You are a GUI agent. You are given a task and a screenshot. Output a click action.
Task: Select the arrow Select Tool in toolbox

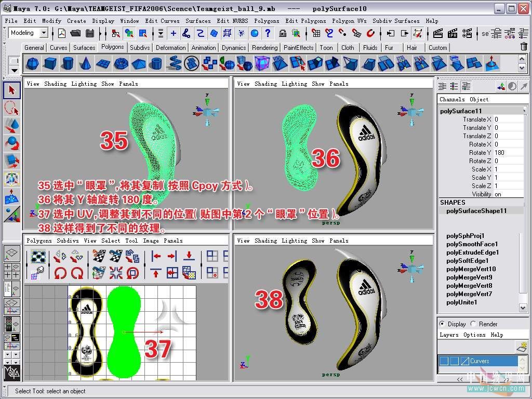[12, 90]
